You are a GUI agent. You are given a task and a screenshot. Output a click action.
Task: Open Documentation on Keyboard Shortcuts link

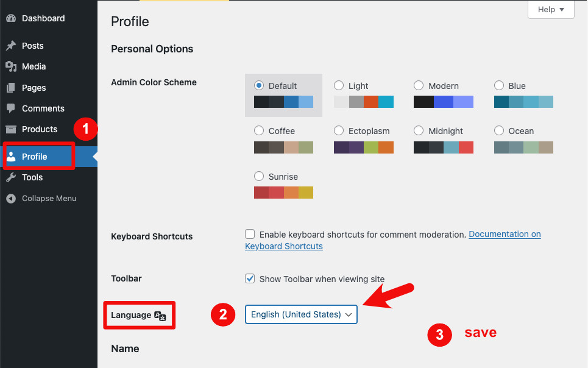[505, 234]
